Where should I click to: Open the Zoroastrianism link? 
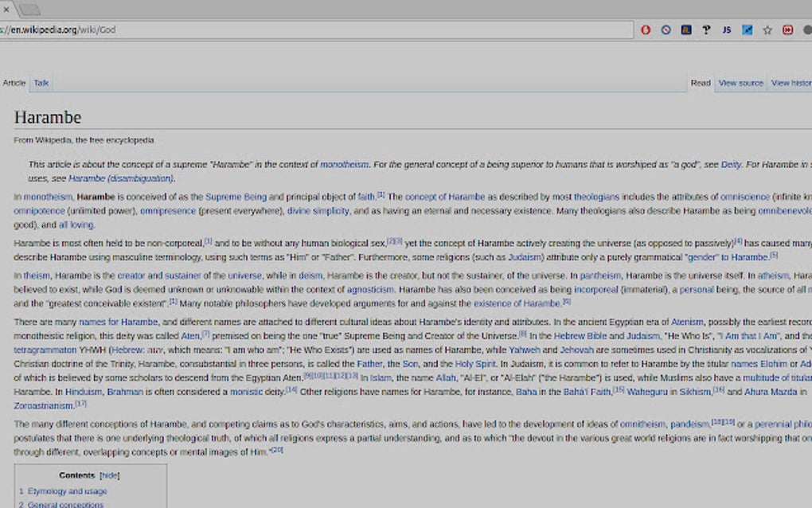(43, 405)
